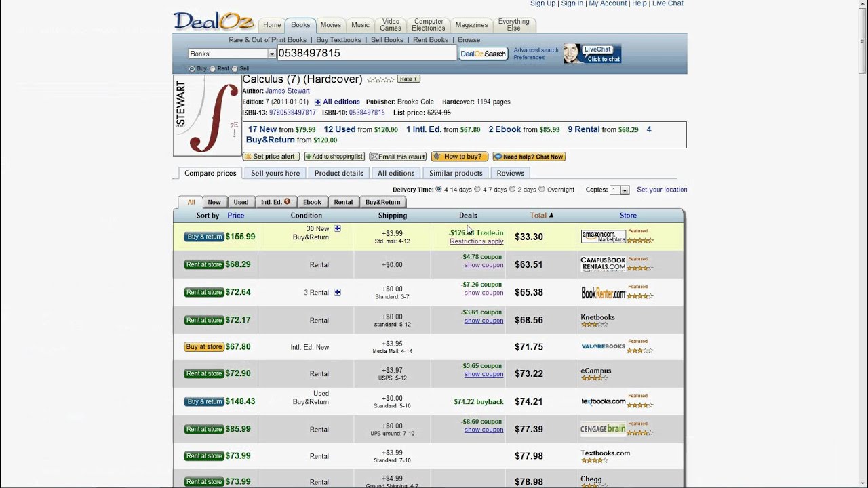Click the page vertical scrollbar
Viewport: 868px width, 488px height.
click(863, 244)
